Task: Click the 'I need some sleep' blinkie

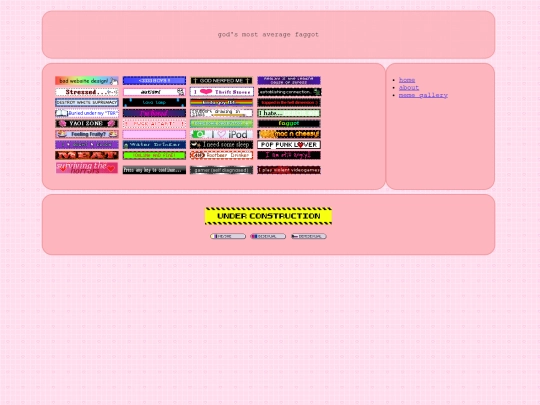Action: coord(221,145)
